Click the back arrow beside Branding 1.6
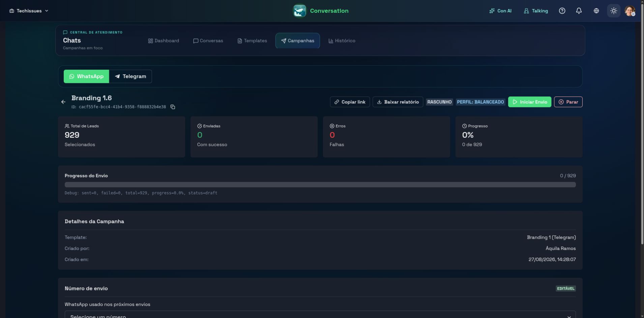Screen dimensions: 644x318 pos(63,102)
